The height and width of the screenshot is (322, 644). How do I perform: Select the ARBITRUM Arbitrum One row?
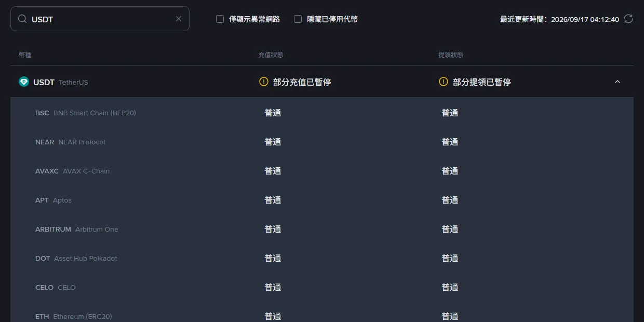point(322,229)
